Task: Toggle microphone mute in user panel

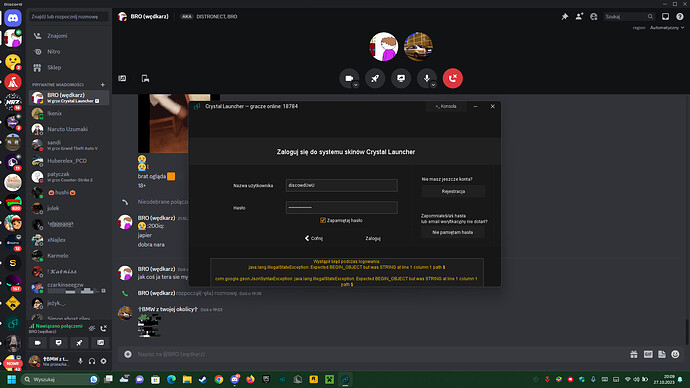Action: click(80, 361)
